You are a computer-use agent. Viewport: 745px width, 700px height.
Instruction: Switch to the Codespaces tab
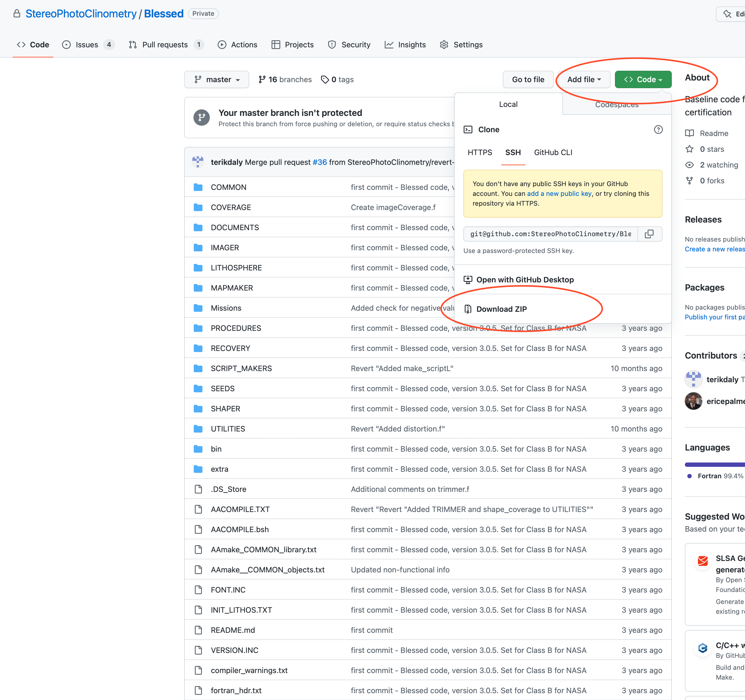(617, 104)
